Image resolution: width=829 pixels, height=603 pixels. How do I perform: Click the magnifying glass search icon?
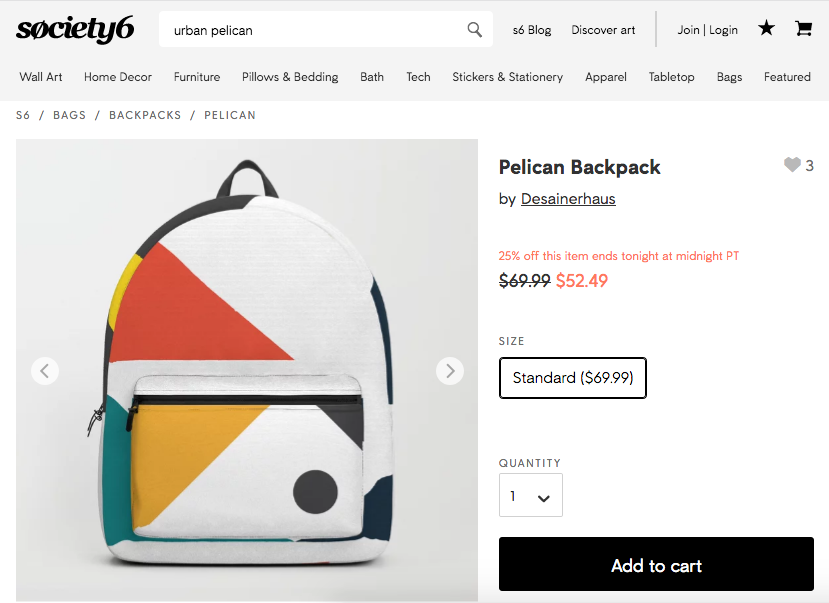[474, 29]
